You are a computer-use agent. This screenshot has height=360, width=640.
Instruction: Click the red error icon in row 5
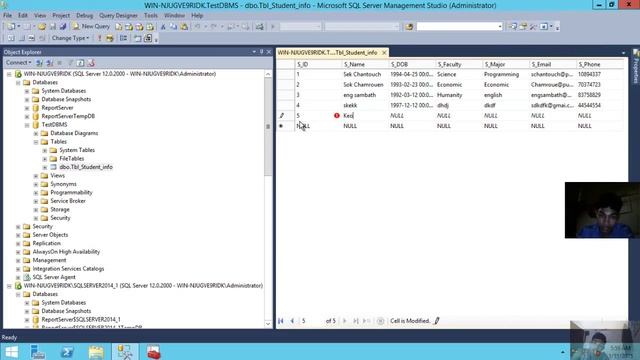pyautogui.click(x=337, y=116)
